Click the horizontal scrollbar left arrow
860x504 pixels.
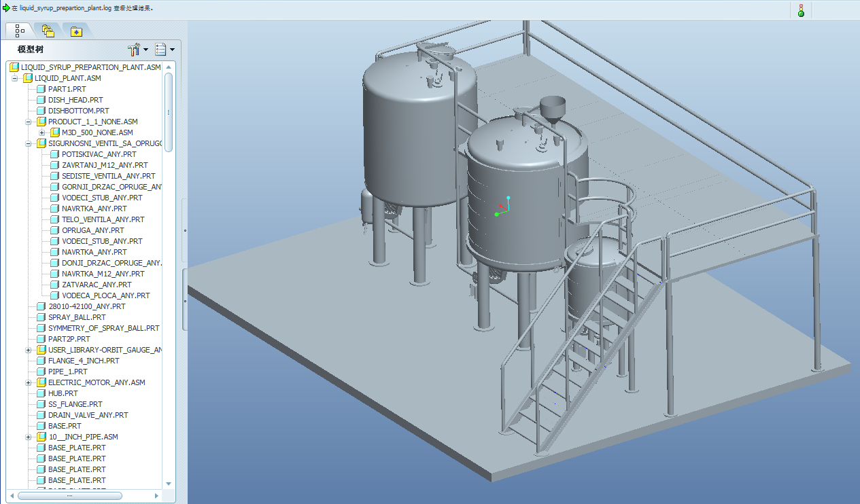(x=13, y=495)
